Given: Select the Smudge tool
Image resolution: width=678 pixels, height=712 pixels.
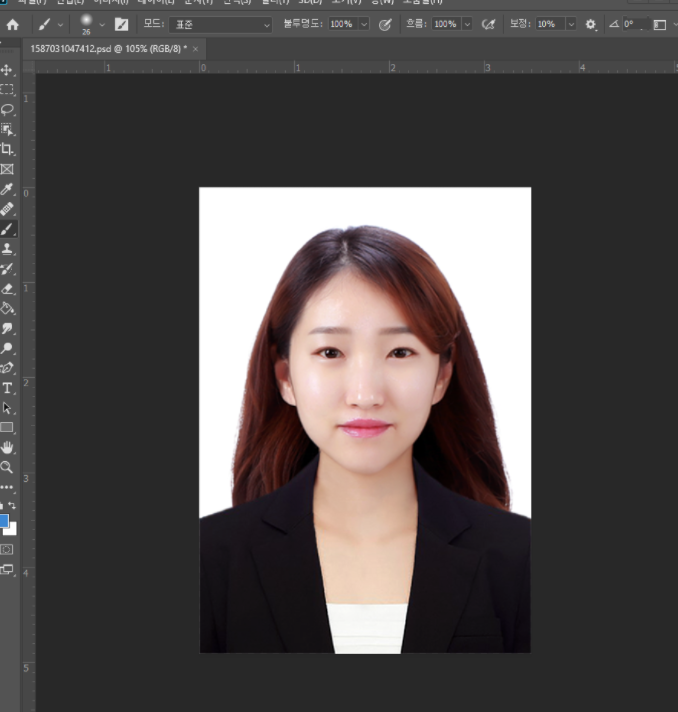Looking at the screenshot, I should click(7, 328).
